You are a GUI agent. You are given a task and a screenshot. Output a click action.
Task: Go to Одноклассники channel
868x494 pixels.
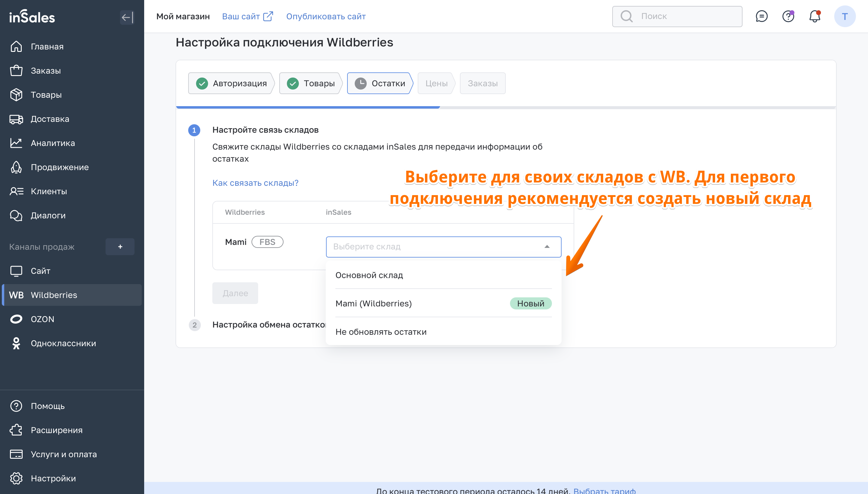click(x=63, y=343)
